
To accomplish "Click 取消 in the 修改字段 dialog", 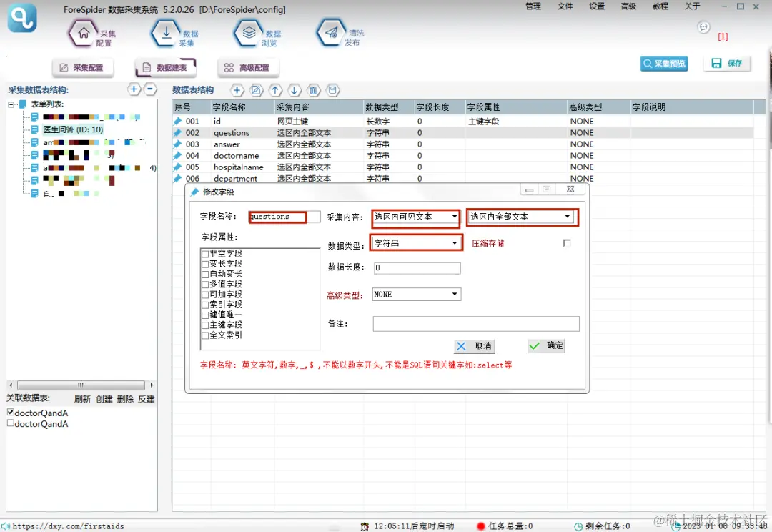I will 475,346.
